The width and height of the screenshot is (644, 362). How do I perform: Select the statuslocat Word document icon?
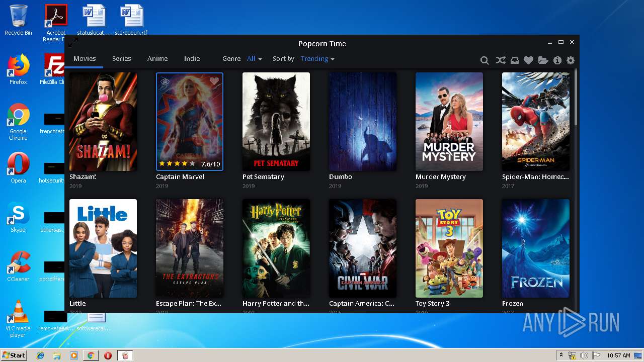pyautogui.click(x=94, y=20)
